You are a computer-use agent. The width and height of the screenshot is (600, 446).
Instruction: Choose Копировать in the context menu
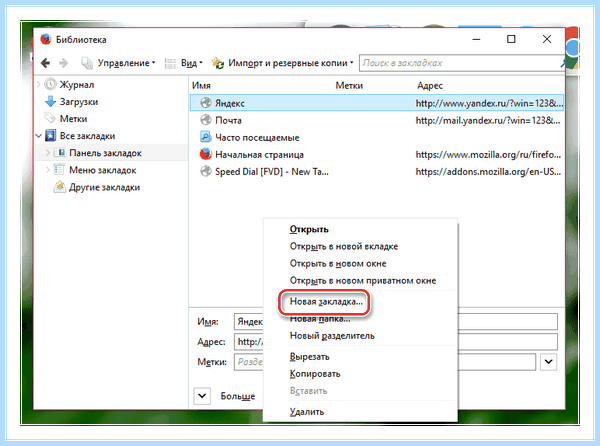coord(315,374)
